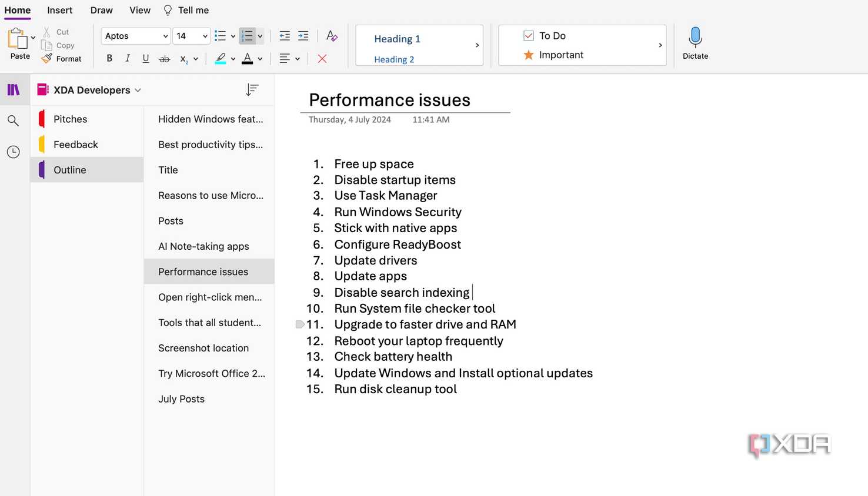Apply the Heading 1 style
Image resolution: width=868 pixels, height=496 pixels.
click(397, 39)
